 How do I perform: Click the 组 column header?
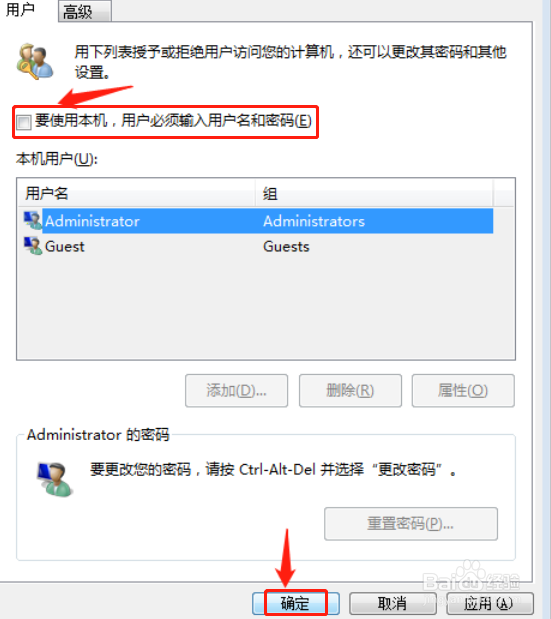click(x=374, y=193)
